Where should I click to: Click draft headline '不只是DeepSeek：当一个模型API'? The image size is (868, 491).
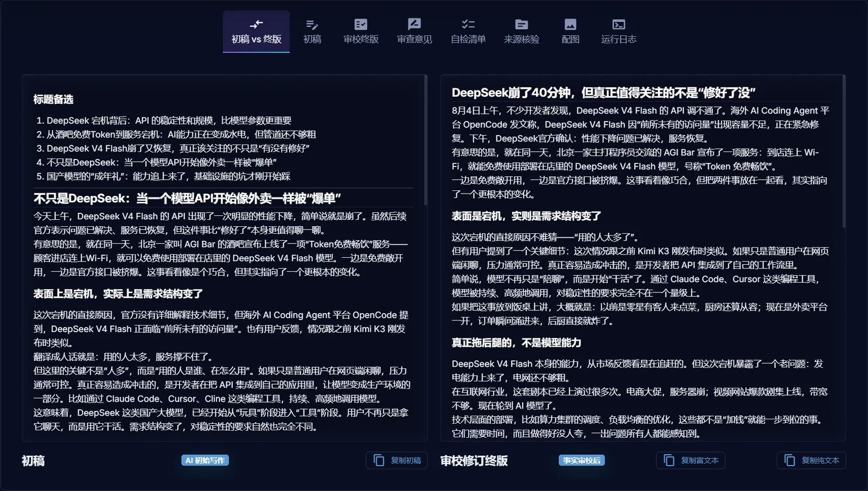[x=187, y=199]
